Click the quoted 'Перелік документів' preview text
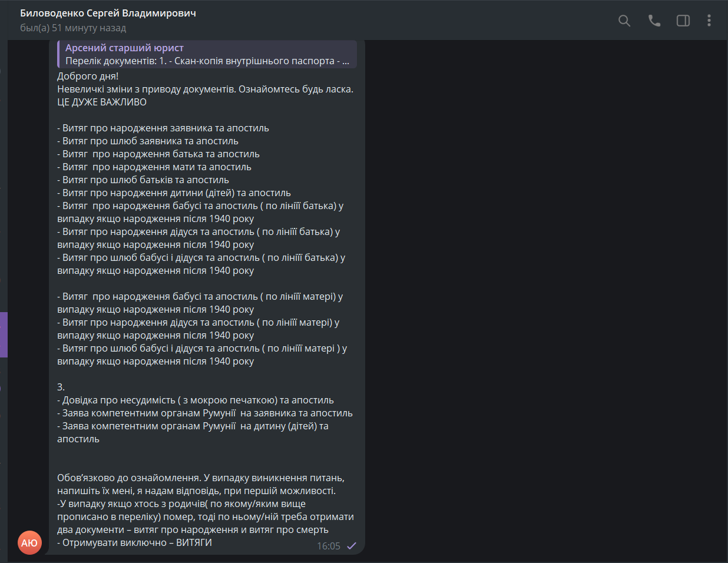 tap(207, 61)
